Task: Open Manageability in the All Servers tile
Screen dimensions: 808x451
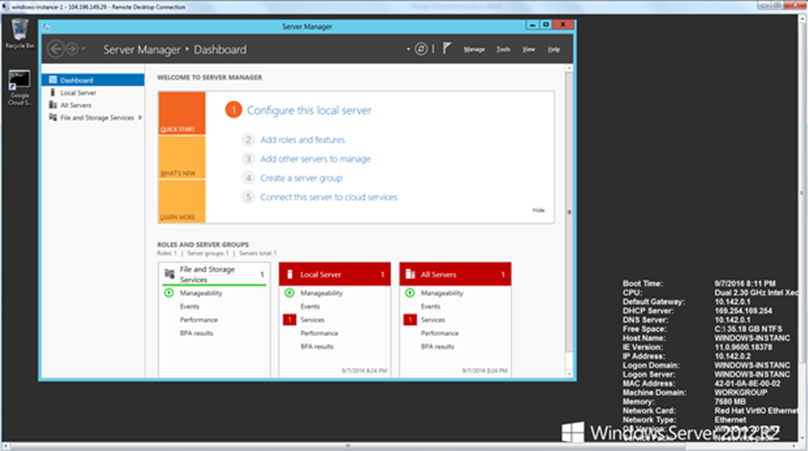Action: point(442,293)
